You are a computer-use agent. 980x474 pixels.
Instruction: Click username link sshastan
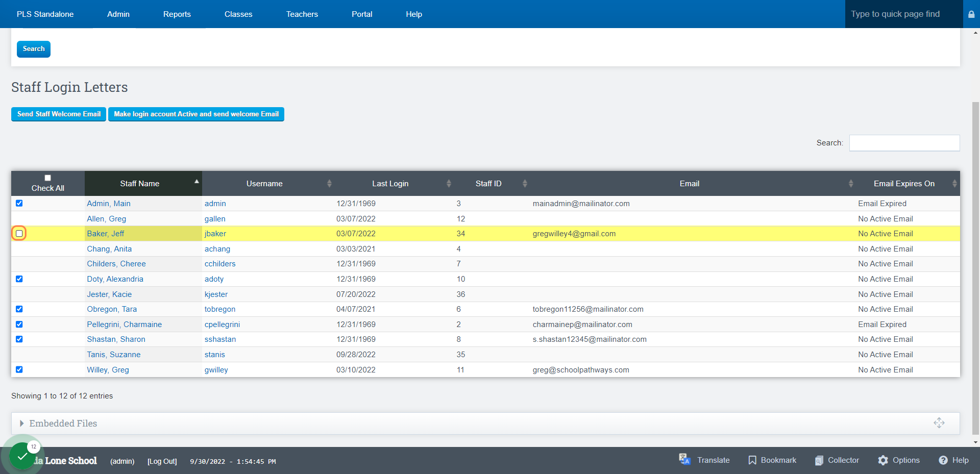(220, 339)
